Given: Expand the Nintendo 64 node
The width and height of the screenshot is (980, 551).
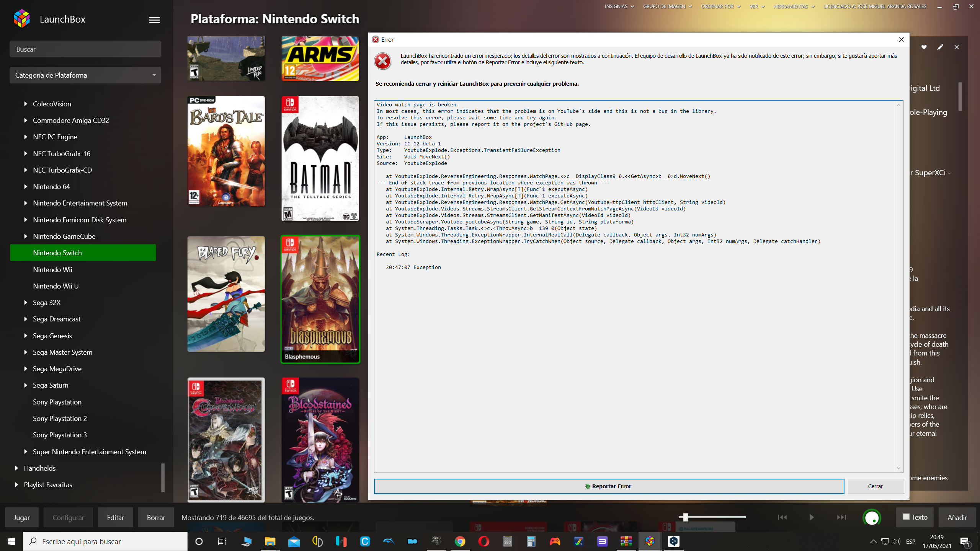Looking at the screenshot, I should [x=26, y=186].
